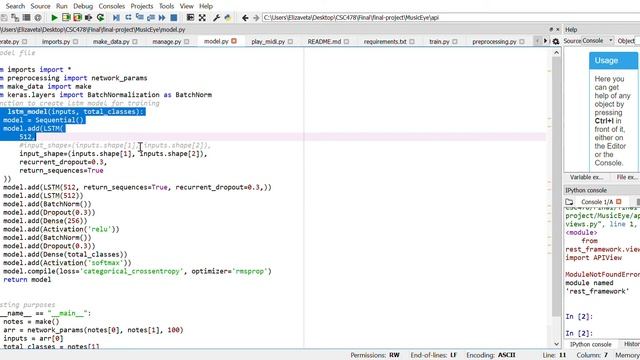Close the manage.py tab

coord(187,42)
